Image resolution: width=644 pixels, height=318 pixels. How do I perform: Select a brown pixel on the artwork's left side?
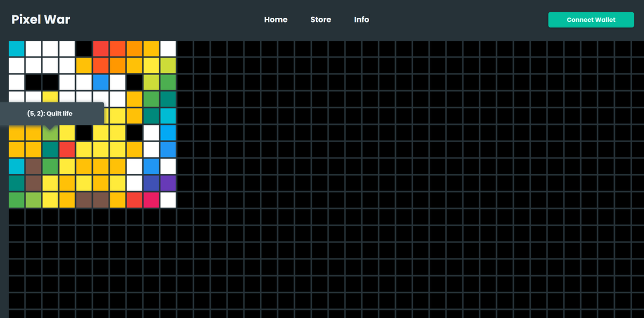click(x=34, y=166)
